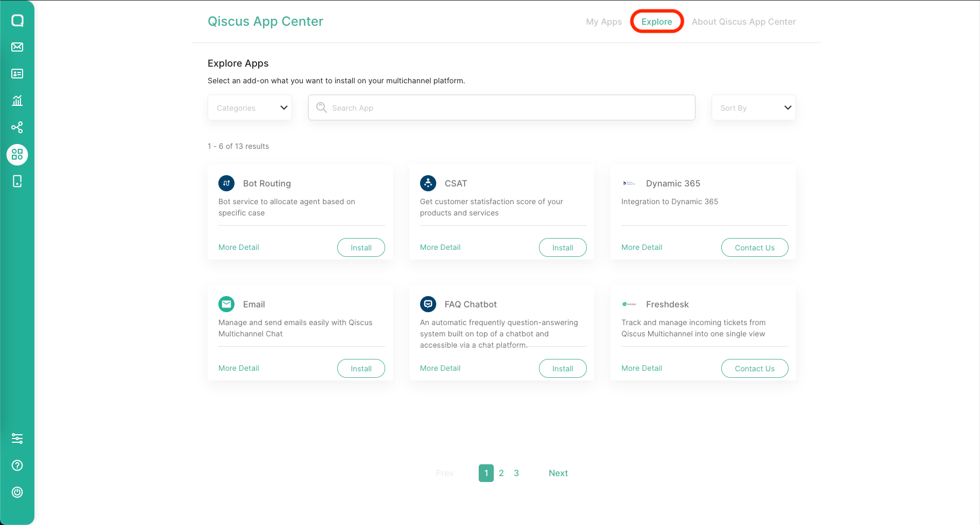Switch to the My Apps tab

click(603, 21)
